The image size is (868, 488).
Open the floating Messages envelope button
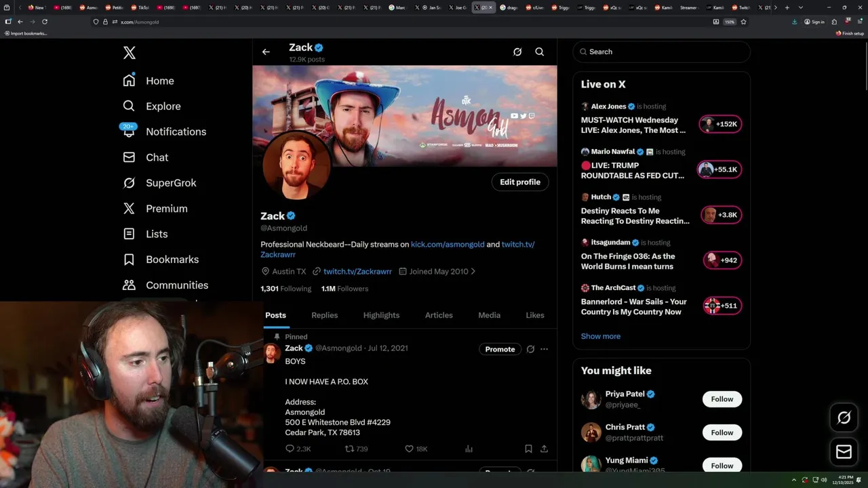pyautogui.click(x=844, y=451)
